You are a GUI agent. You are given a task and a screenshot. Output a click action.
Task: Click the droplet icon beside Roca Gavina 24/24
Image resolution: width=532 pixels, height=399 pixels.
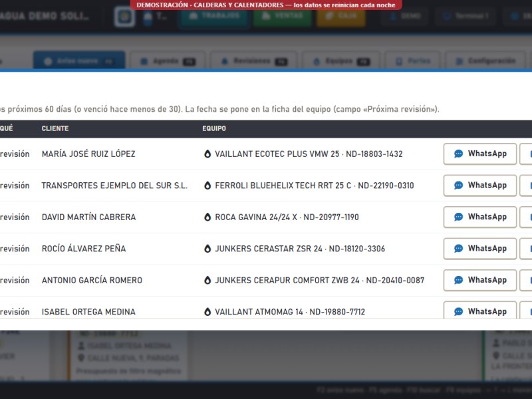pyautogui.click(x=207, y=217)
